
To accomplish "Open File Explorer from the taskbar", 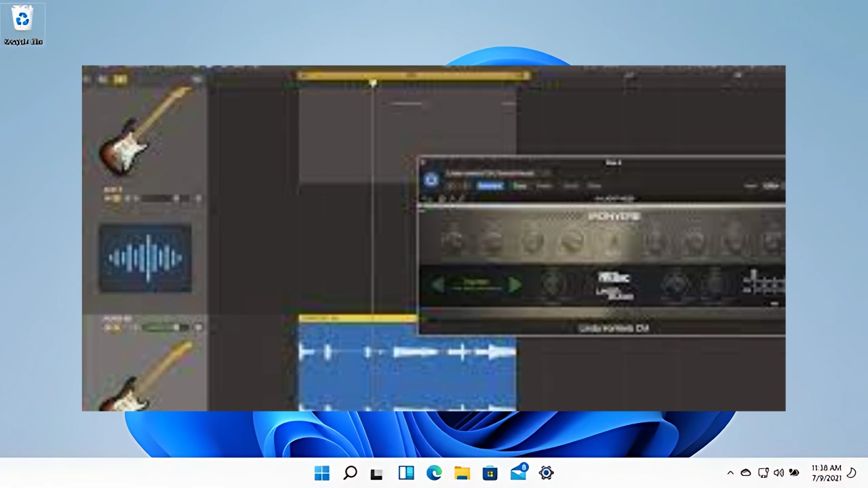I will 462,473.
